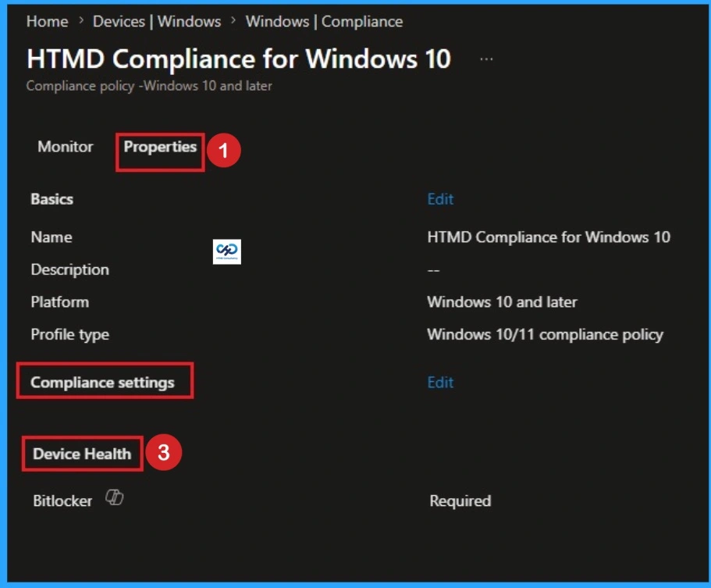Click the Bitlocker setting label
The height and width of the screenshot is (588, 711).
62,501
